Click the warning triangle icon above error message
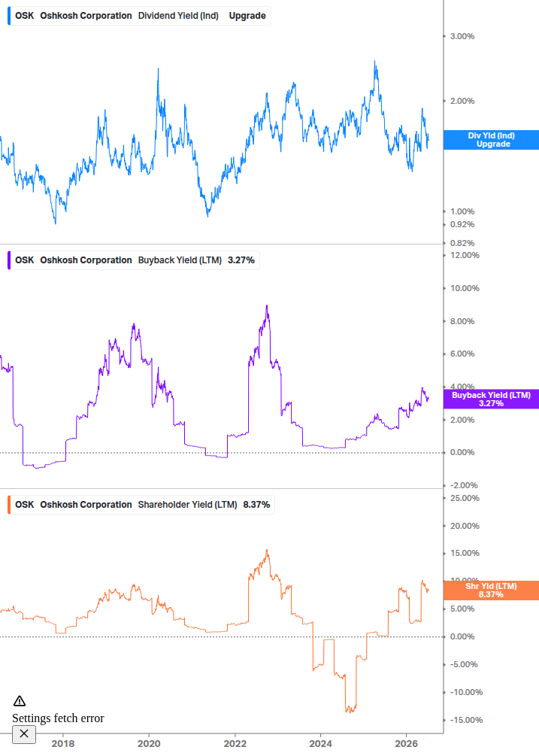Viewport: 539px width, 756px height. click(20, 701)
